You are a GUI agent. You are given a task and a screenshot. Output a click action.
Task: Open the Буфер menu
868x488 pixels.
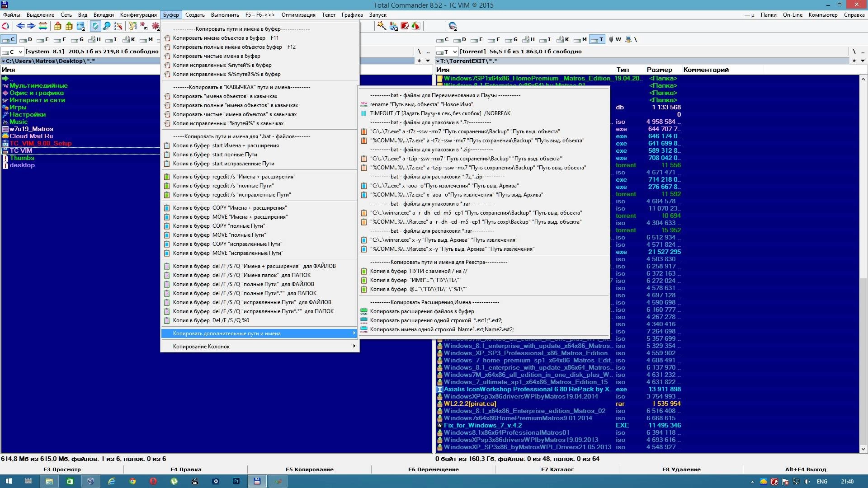[x=171, y=15]
